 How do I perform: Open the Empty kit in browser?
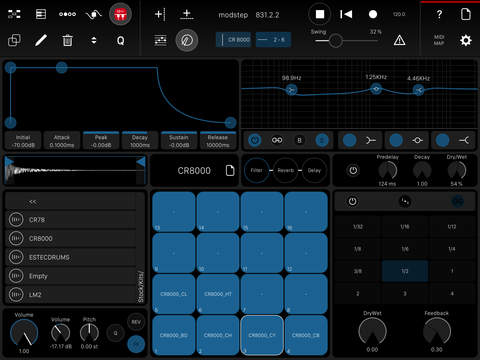coord(70,276)
